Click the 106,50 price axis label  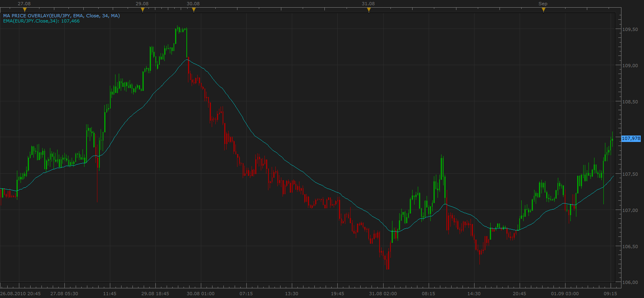pos(630,247)
